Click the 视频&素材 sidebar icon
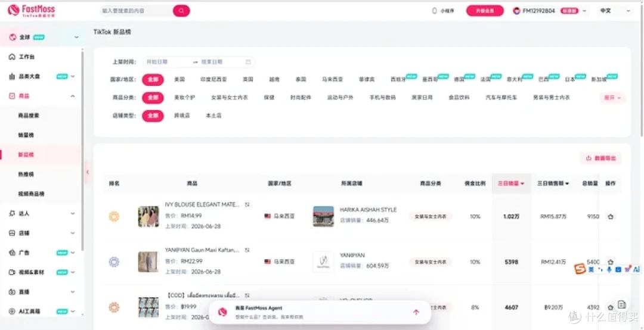 click(12, 272)
